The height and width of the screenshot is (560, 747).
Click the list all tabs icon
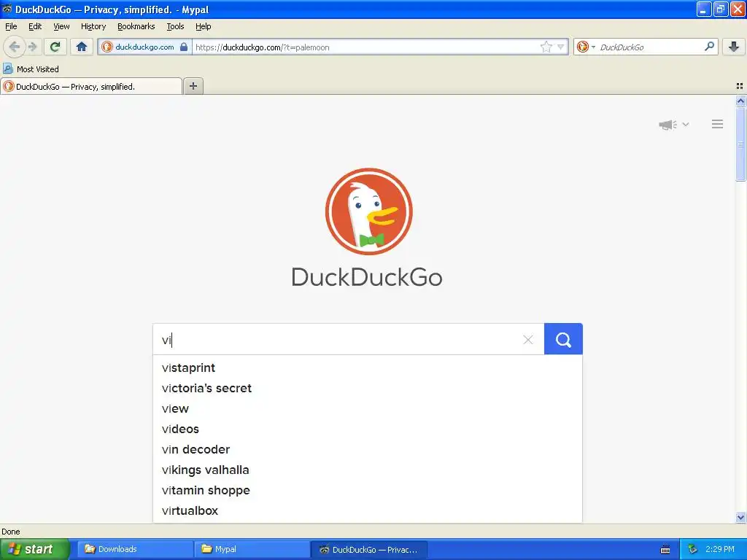click(x=740, y=86)
